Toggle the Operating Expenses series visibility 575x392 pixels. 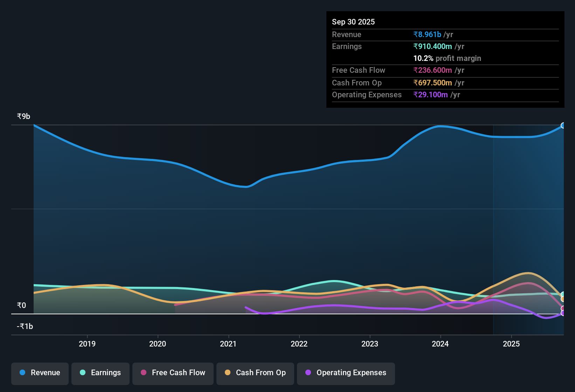[346, 373]
